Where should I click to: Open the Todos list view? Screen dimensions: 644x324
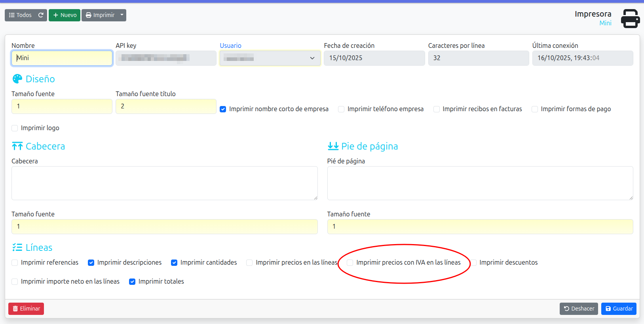20,15
